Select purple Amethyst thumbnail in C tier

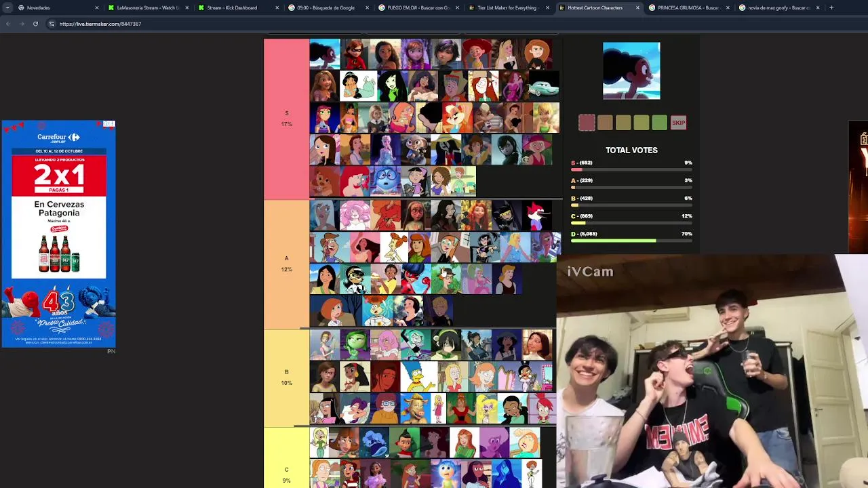click(494, 443)
